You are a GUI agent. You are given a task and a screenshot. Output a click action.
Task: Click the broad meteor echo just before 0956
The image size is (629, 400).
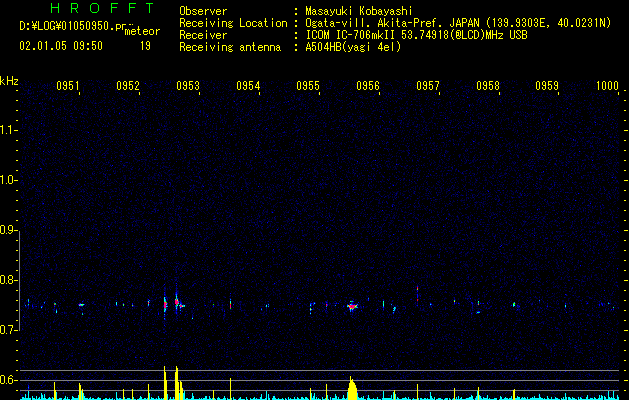point(352,306)
